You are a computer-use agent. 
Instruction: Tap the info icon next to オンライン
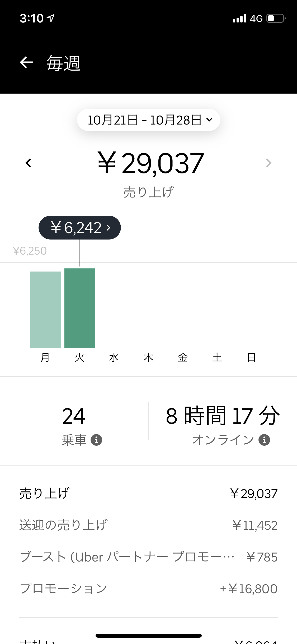click(264, 440)
